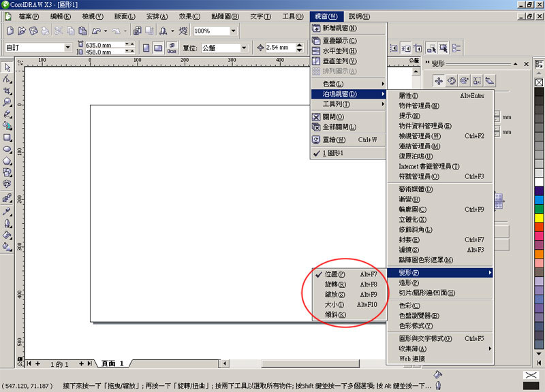Choose checked 位置(P) in transform submenu
Image resolution: width=545 pixels, height=392 pixels.
pyautogui.click(x=349, y=274)
